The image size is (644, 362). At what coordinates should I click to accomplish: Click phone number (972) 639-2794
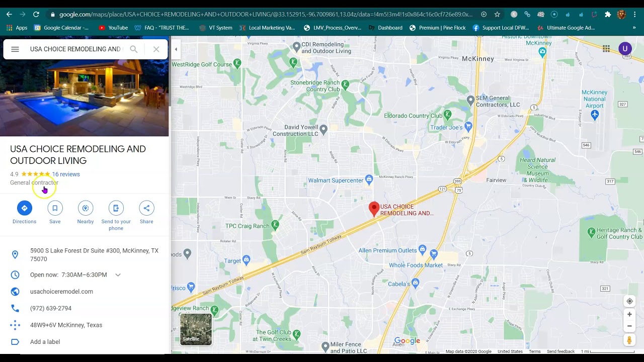tap(51, 308)
